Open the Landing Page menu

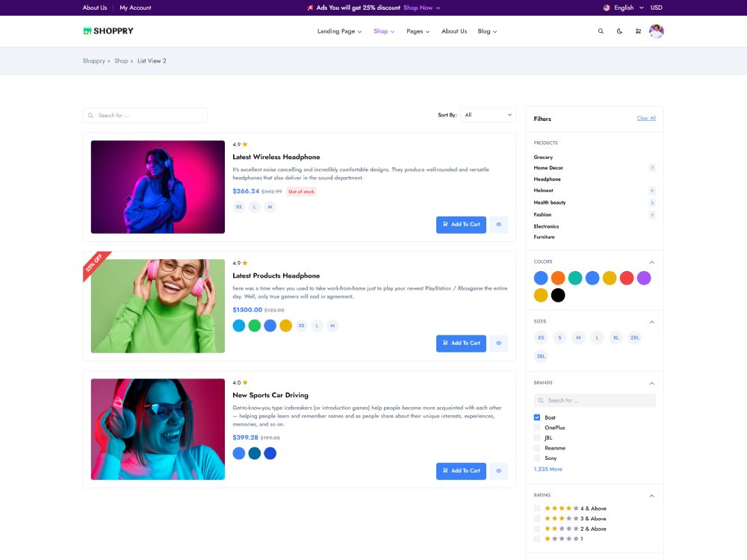click(x=339, y=31)
